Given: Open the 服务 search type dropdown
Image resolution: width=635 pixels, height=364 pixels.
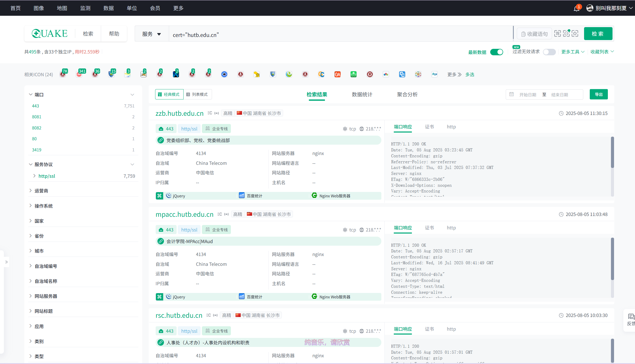Looking at the screenshot, I should [152, 34].
